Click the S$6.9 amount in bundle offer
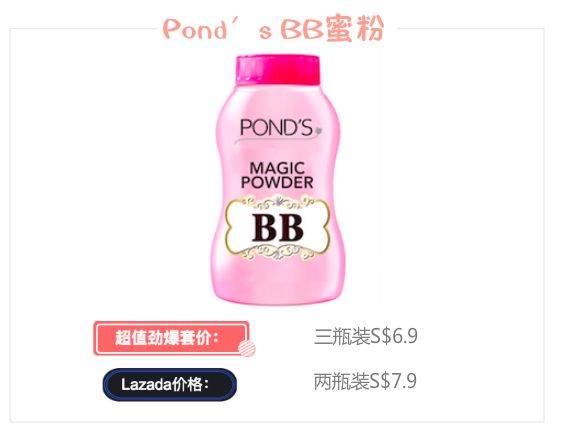The width and height of the screenshot is (572, 439). (394, 336)
